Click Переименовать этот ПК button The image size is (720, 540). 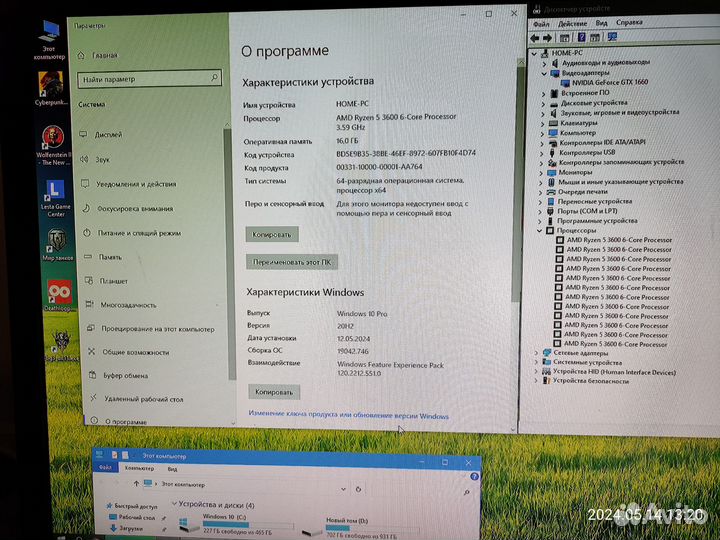tap(292, 262)
